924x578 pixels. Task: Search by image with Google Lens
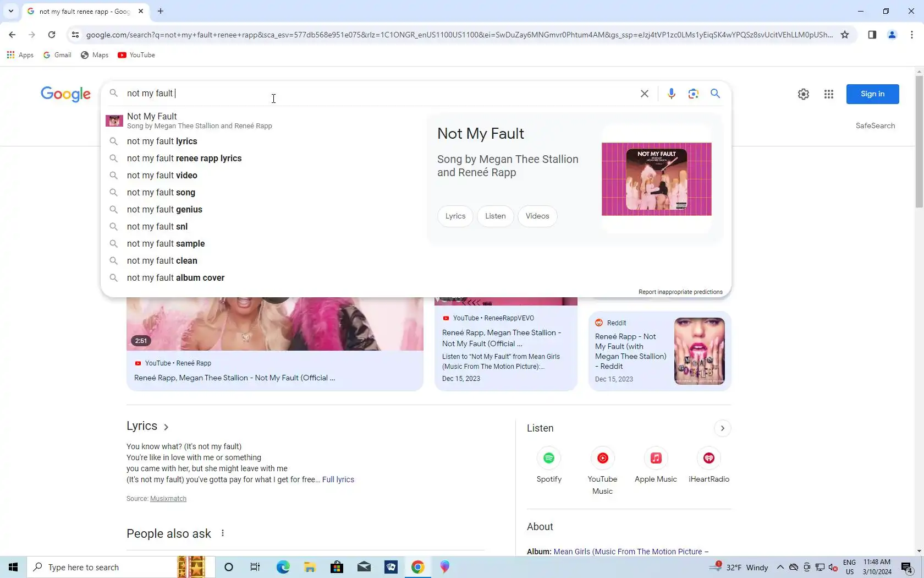tap(693, 94)
